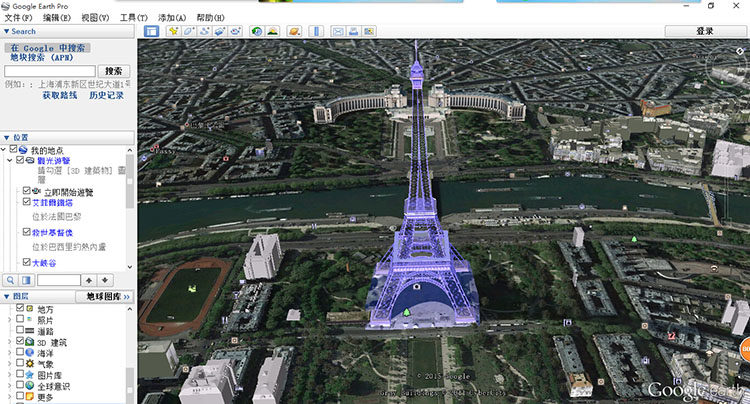Collapse the 我的地点 tree node

click(x=4, y=150)
